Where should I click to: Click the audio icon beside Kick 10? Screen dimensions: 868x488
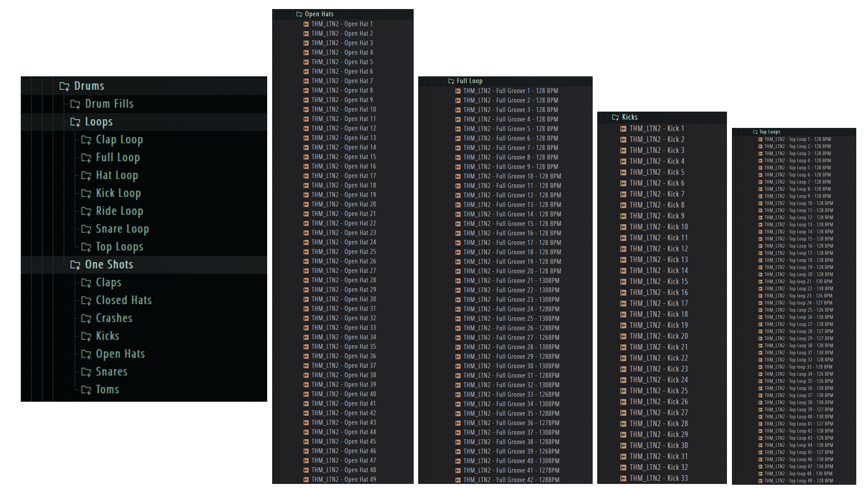point(623,227)
